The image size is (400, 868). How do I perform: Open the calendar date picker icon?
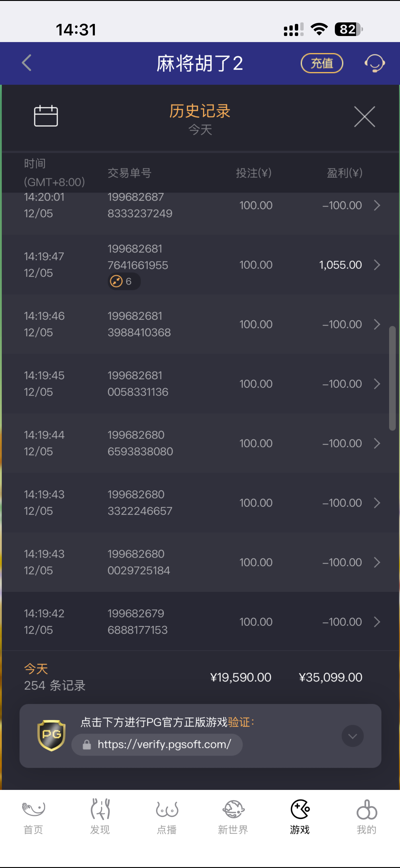[x=46, y=116]
